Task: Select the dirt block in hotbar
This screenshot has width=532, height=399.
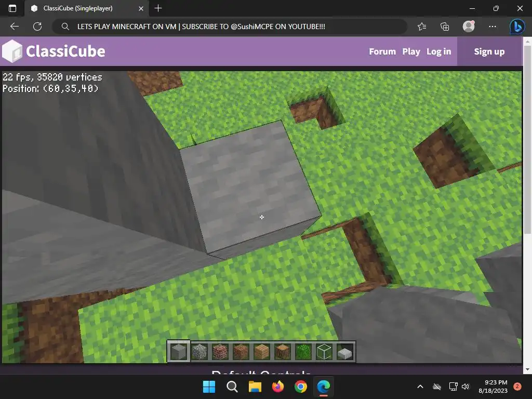Action: [x=241, y=352]
